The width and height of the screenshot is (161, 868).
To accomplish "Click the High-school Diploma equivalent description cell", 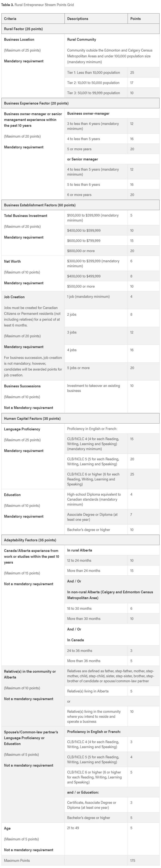I will click(x=94, y=499).
